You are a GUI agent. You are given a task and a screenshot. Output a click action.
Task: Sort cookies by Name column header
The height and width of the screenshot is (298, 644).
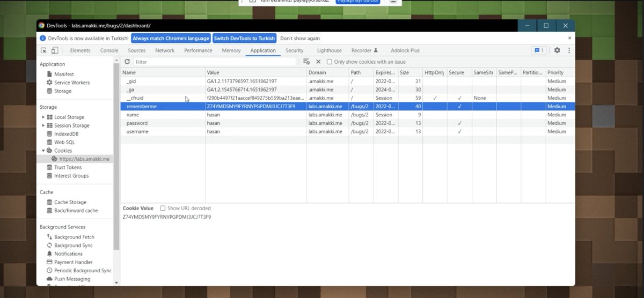163,72
